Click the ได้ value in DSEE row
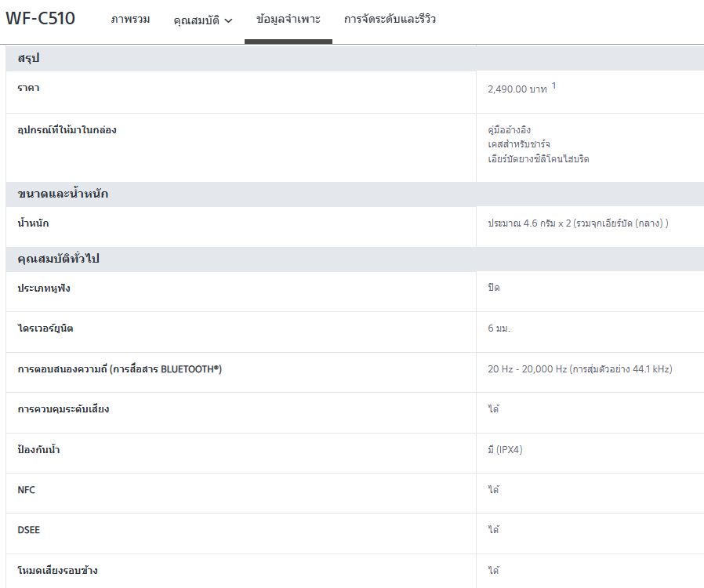Screen dimensions: 704x588 click(x=493, y=529)
